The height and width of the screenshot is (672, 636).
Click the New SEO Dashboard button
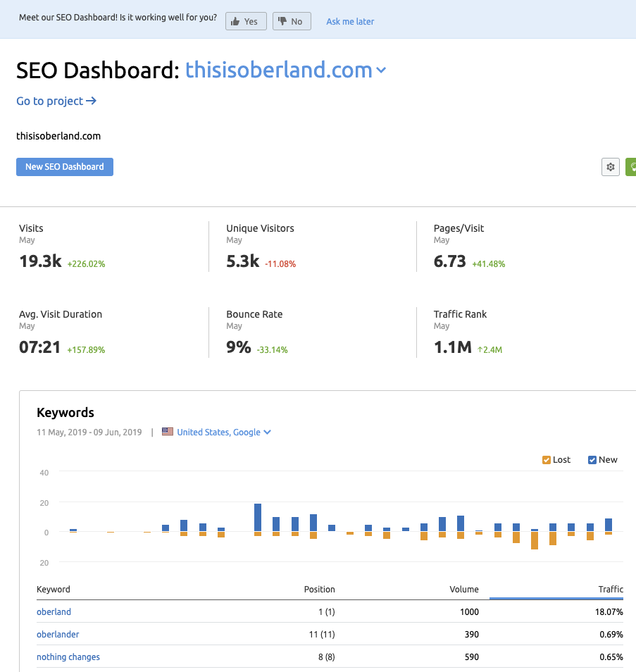tap(65, 167)
